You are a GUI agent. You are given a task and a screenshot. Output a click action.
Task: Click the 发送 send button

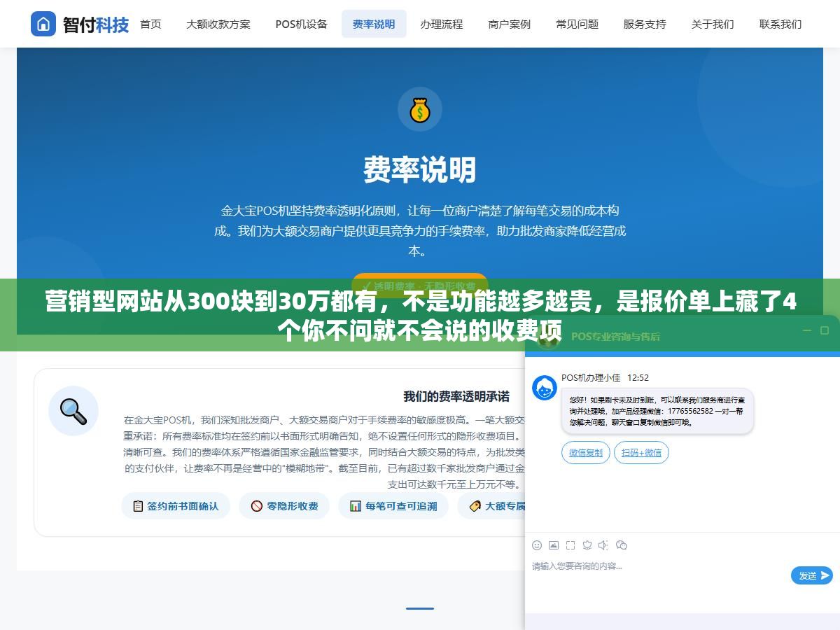pyautogui.click(x=812, y=575)
